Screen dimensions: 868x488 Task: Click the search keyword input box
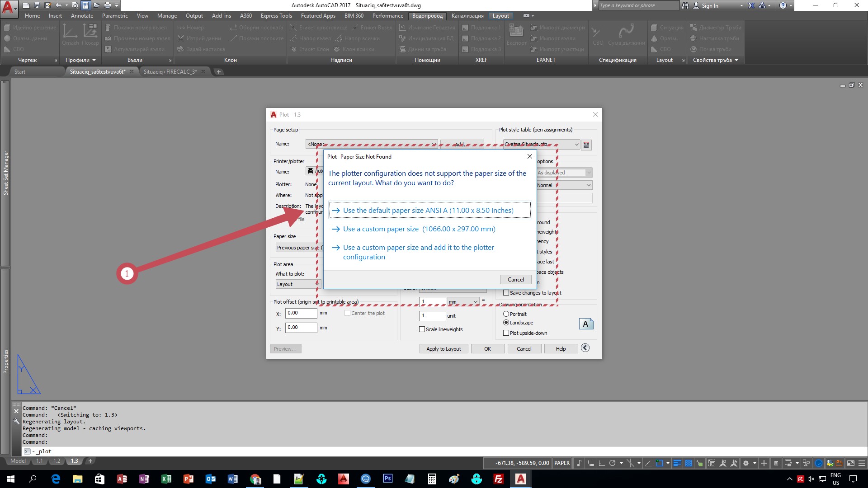tap(638, 5)
